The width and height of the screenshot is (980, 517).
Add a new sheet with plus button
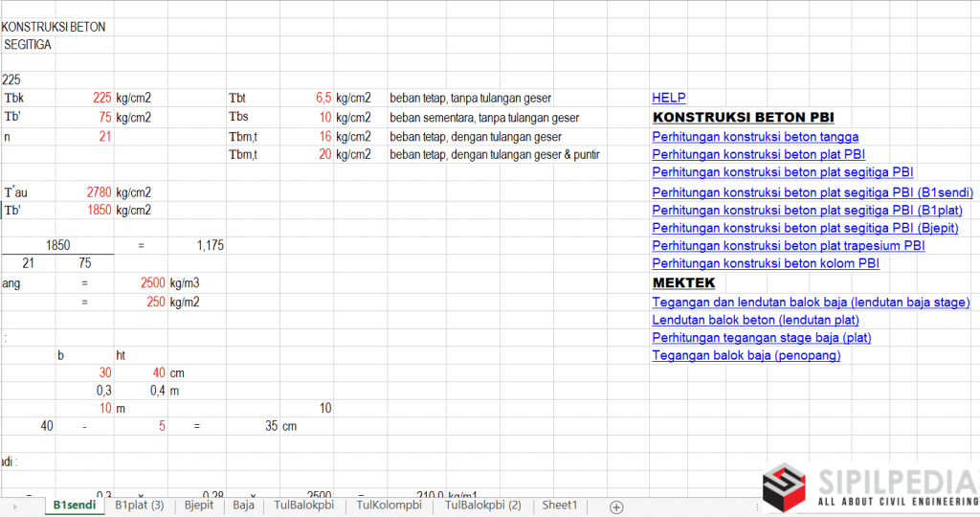coord(616,506)
